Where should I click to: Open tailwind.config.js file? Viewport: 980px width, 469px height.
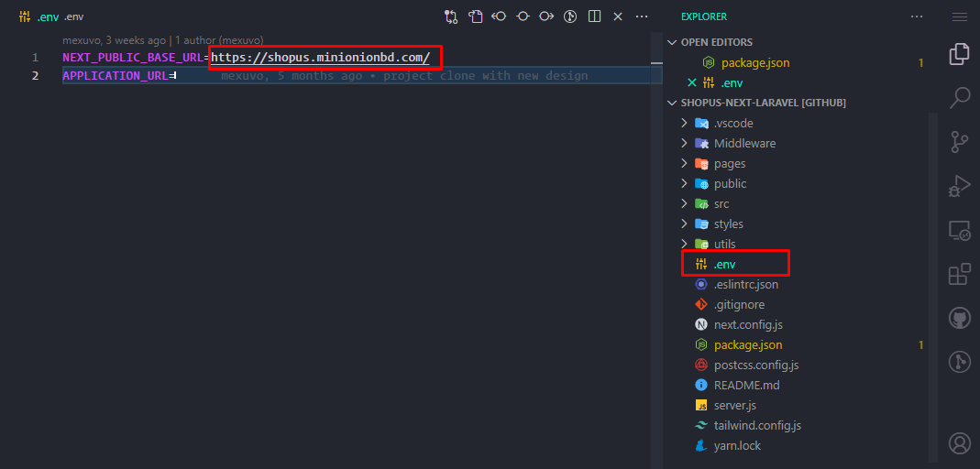pos(757,425)
